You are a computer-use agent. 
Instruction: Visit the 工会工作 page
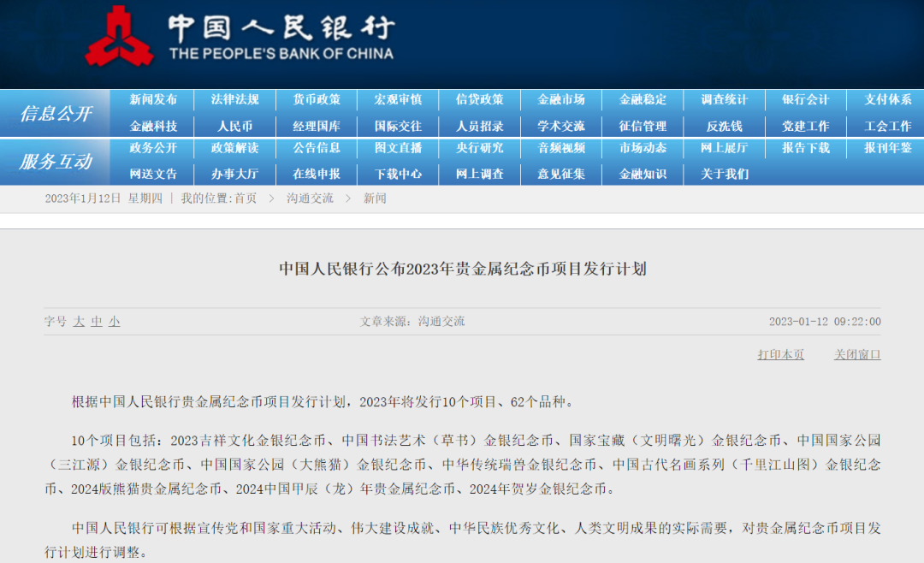click(x=888, y=126)
